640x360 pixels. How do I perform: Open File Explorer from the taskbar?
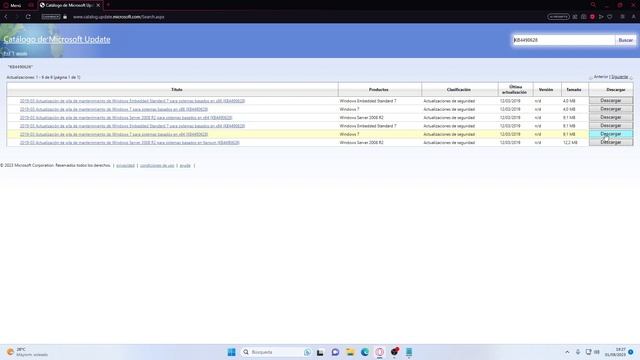pyautogui.click(x=350, y=352)
